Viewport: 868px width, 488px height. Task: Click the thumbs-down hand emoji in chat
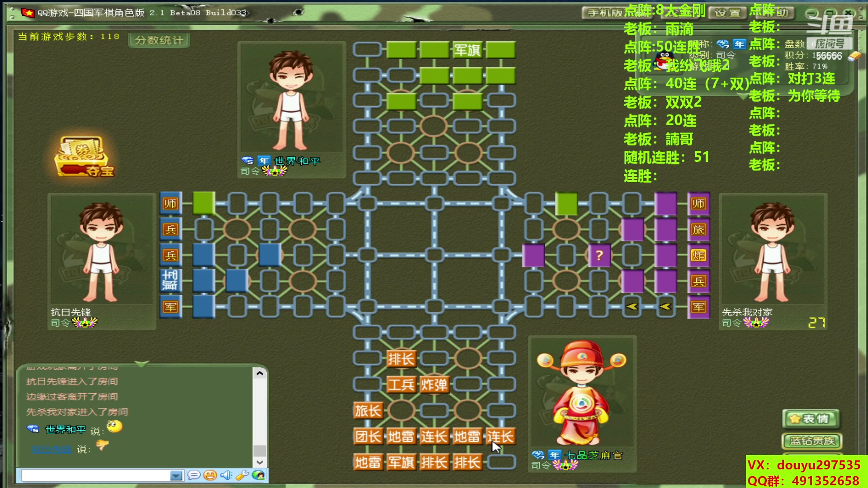[102, 445]
